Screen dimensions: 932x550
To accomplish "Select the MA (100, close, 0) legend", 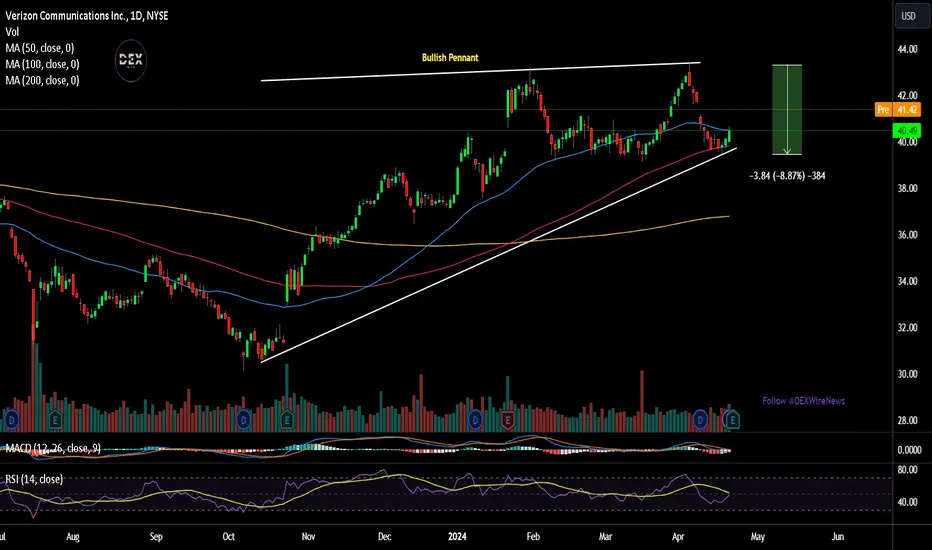I will tap(42, 64).
